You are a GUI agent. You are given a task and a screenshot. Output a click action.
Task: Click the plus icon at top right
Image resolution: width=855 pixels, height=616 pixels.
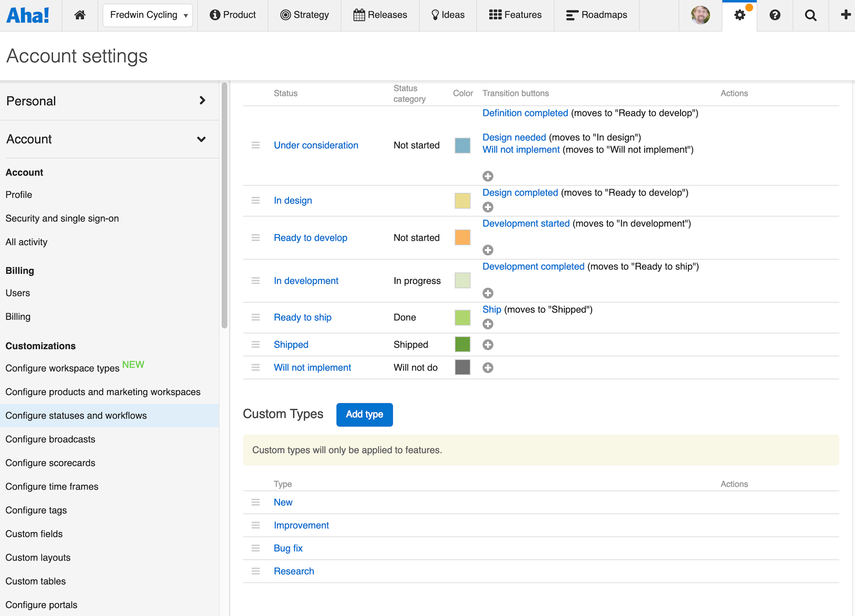tap(845, 15)
